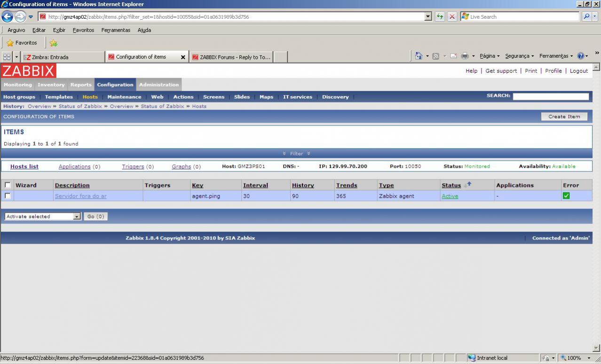Screen dimensions: 601x364
Task: Click the Intranet local zone icon
Action: [x=472, y=358]
